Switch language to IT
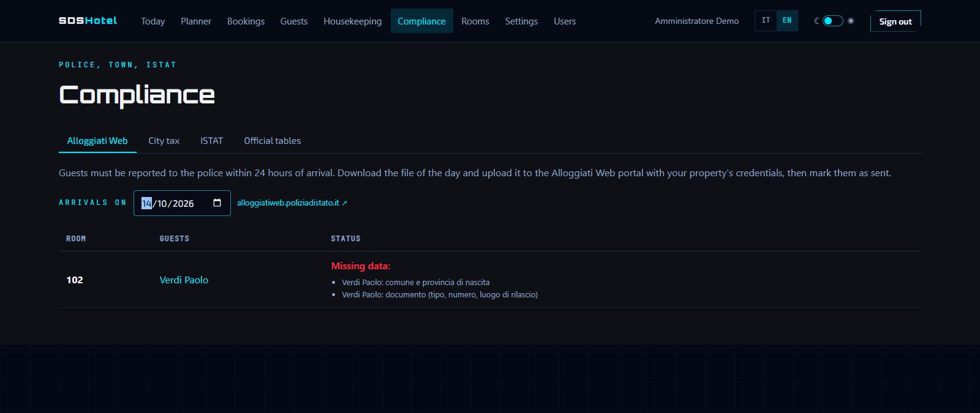980x413 pixels. pos(766,20)
